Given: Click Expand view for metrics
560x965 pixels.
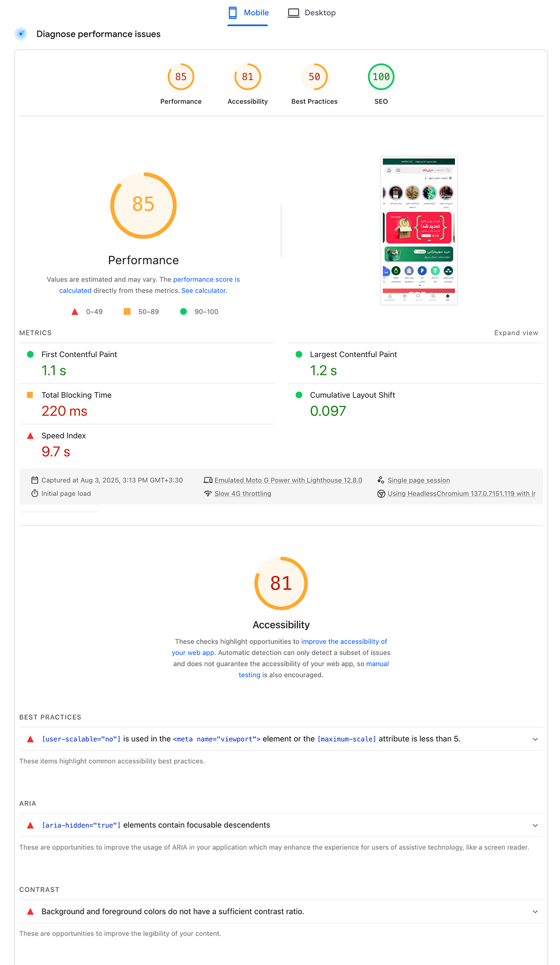Looking at the screenshot, I should click(x=516, y=333).
